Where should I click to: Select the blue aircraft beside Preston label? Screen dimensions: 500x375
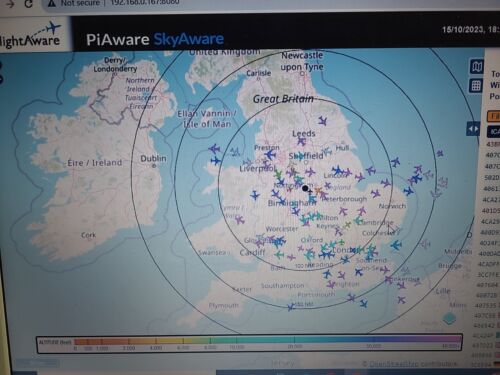tap(270, 155)
